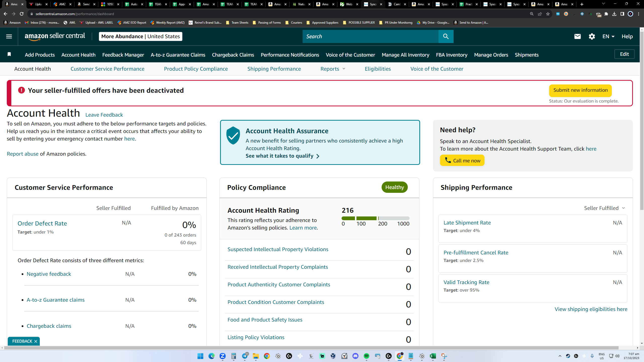Click the zoom icon in address bar
This screenshot has height=362, width=644.
532,14
